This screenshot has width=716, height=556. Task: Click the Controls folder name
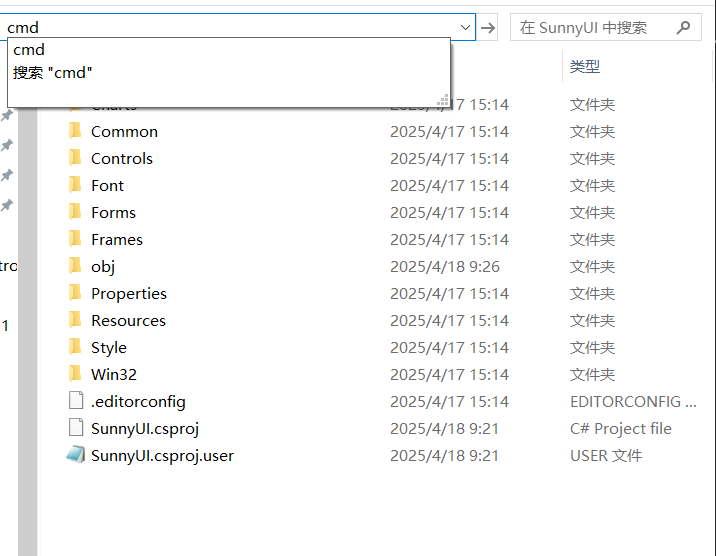coord(122,158)
